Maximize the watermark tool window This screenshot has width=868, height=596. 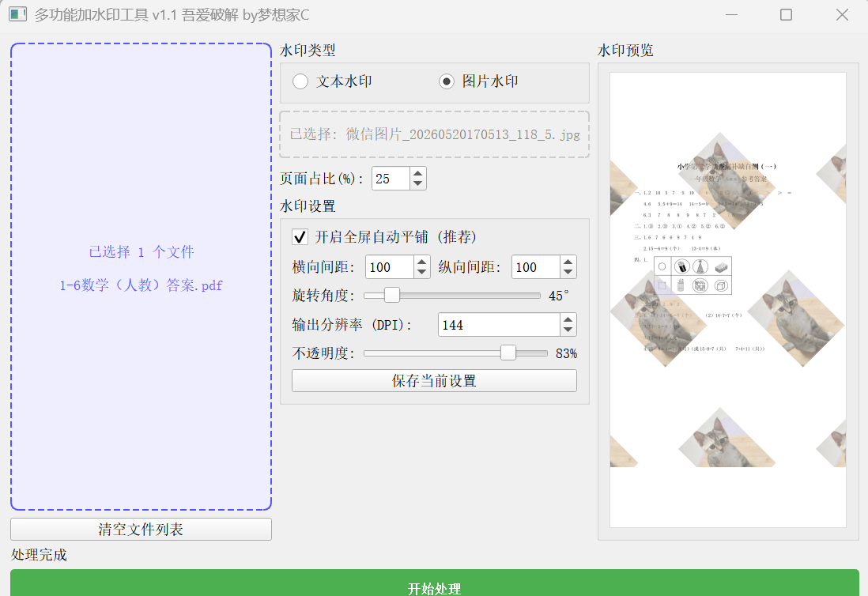click(x=786, y=15)
